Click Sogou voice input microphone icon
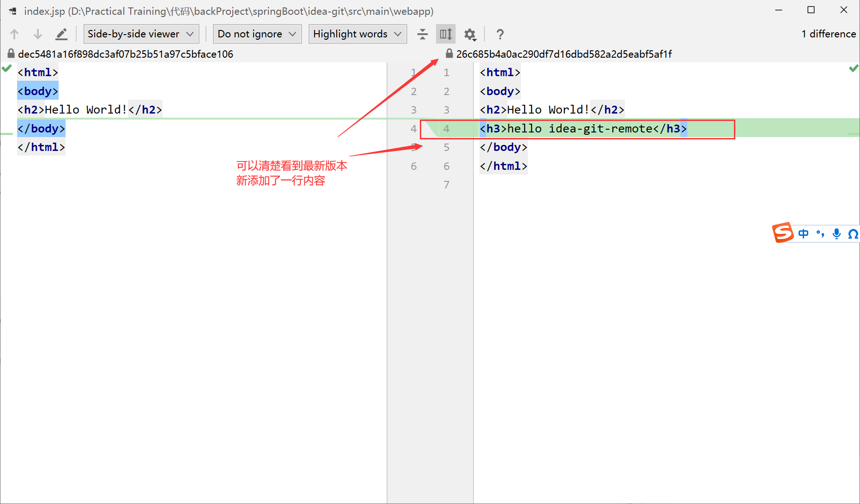The image size is (860, 504). tap(836, 234)
